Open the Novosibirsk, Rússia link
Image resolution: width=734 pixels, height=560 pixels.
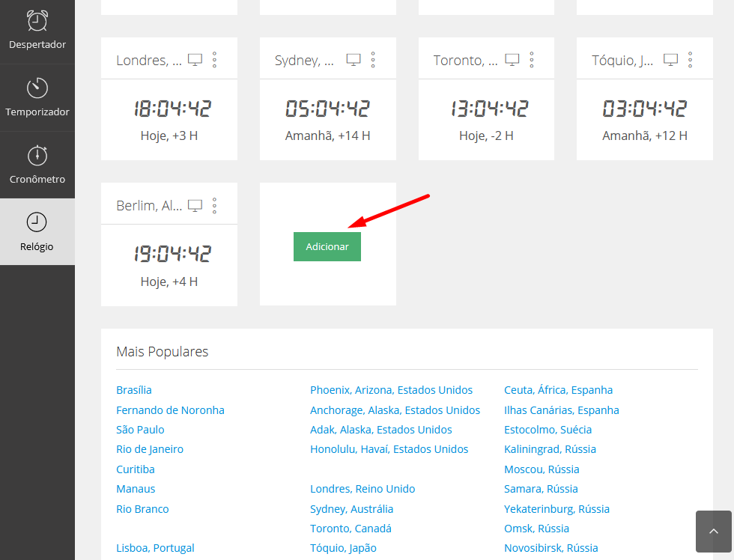click(x=551, y=548)
